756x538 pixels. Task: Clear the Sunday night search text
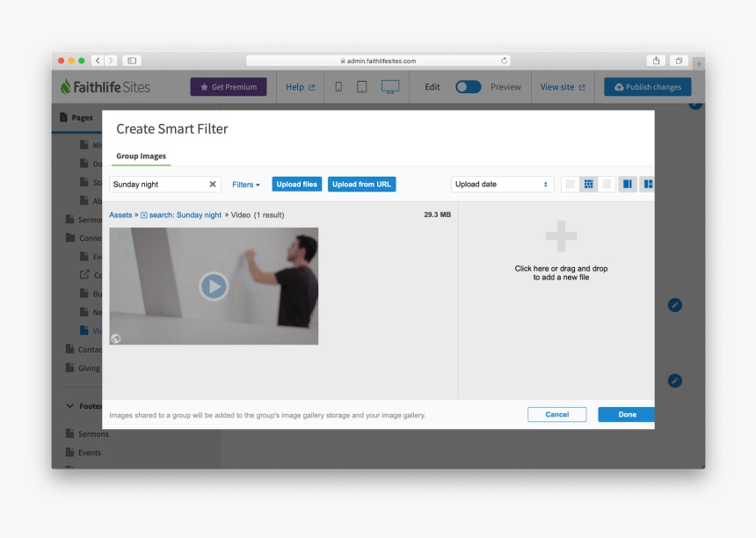(x=213, y=185)
